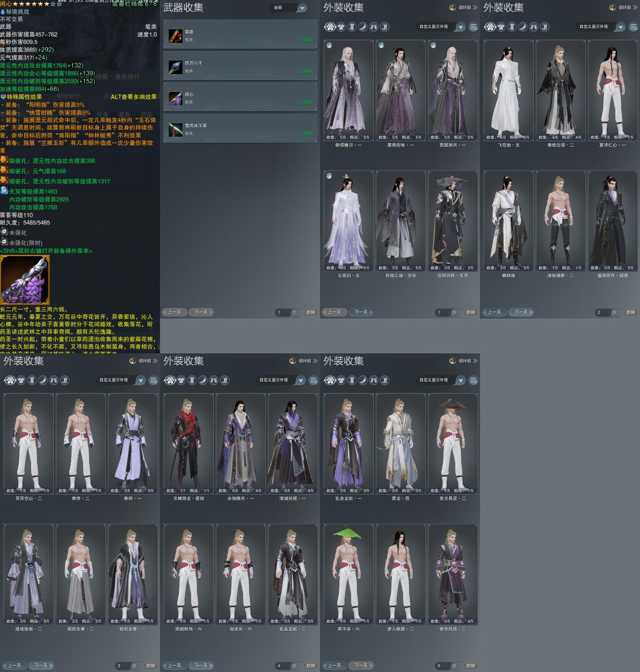640x672 pixels.
Task: Click 下一页 in the page 5 outfit panel
Action: coord(361,666)
